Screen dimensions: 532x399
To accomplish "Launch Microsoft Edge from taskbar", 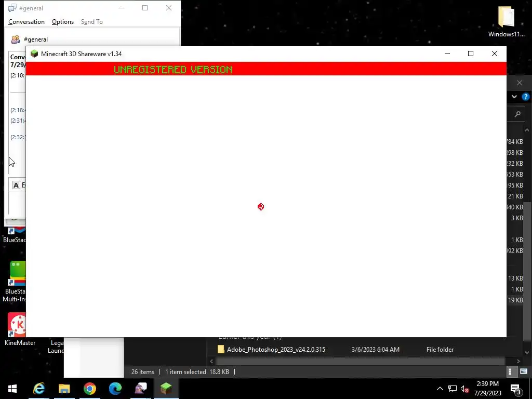I will click(x=115, y=389).
